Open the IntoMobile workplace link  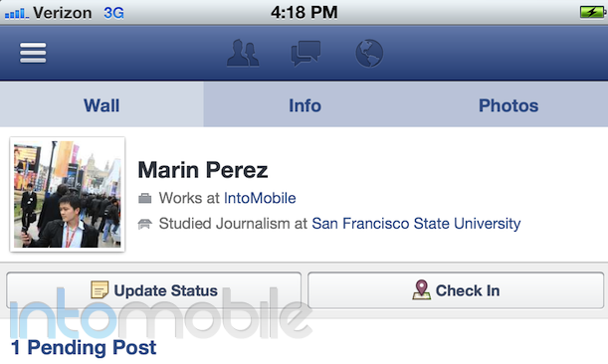click(260, 198)
